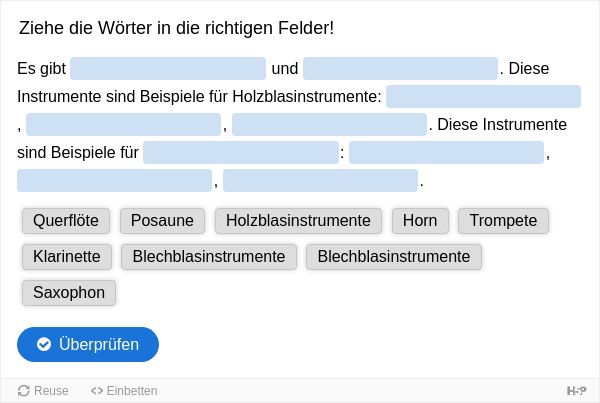This screenshot has height=403, width=600.
Task: Select the Posaune word chip
Action: pyautogui.click(x=162, y=221)
